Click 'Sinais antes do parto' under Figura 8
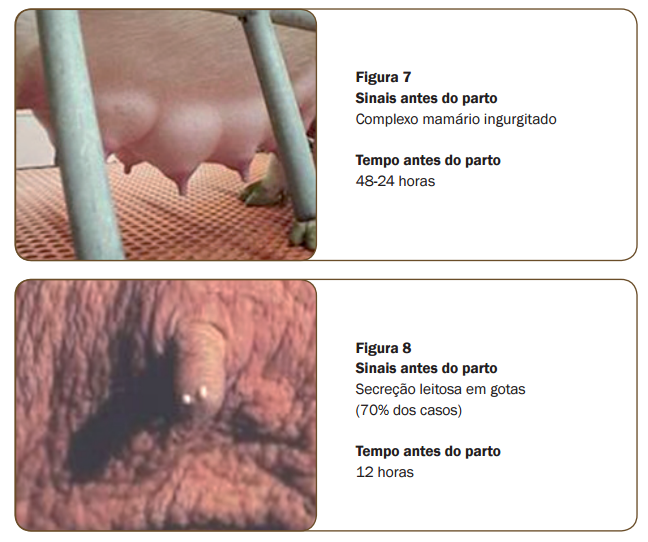This screenshot has width=648, height=542. point(426,368)
